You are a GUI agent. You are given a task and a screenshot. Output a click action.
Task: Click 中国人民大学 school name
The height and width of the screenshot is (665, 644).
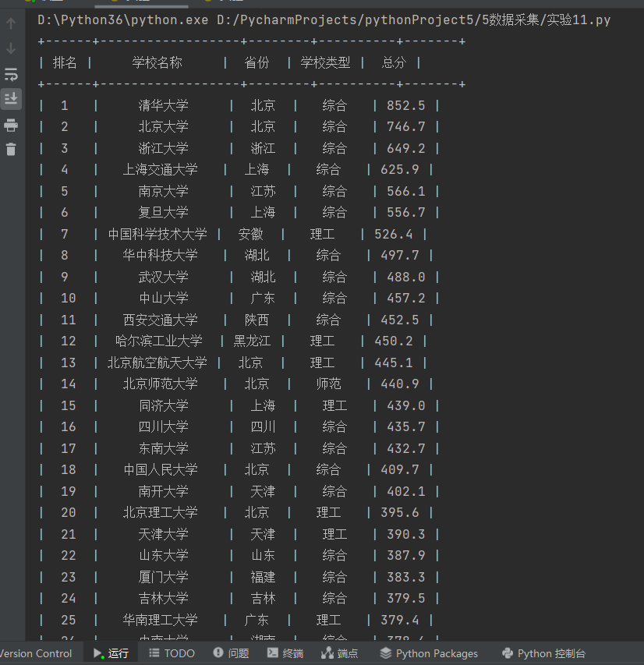[161, 469]
